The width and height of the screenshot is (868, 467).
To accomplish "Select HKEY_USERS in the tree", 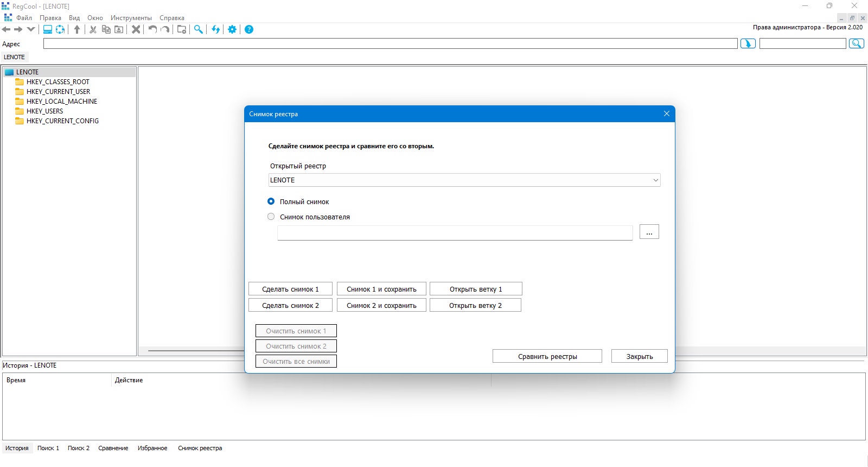I will coord(44,111).
